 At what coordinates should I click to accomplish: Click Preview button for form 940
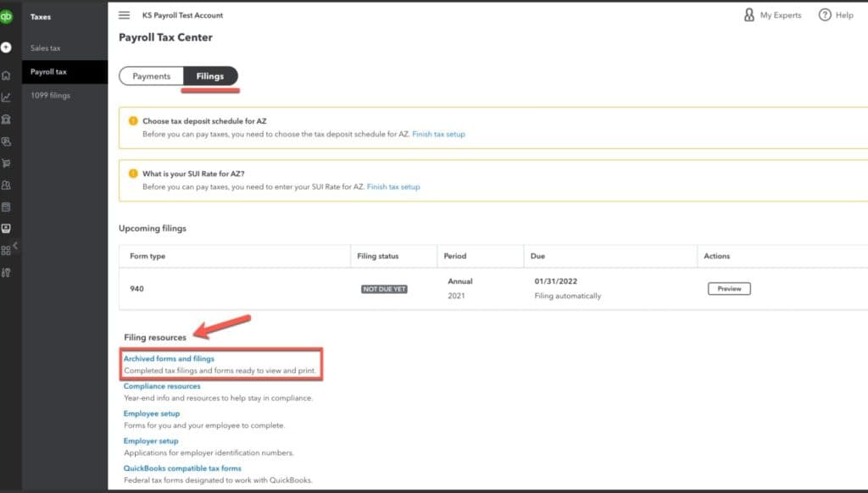pos(729,288)
